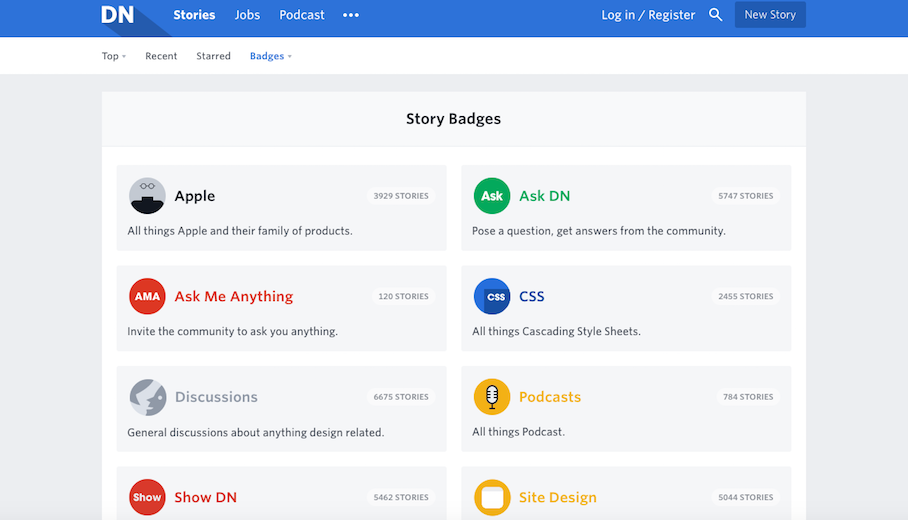Click the Podcasts microphone icon
The width and height of the screenshot is (908, 520).
492,397
